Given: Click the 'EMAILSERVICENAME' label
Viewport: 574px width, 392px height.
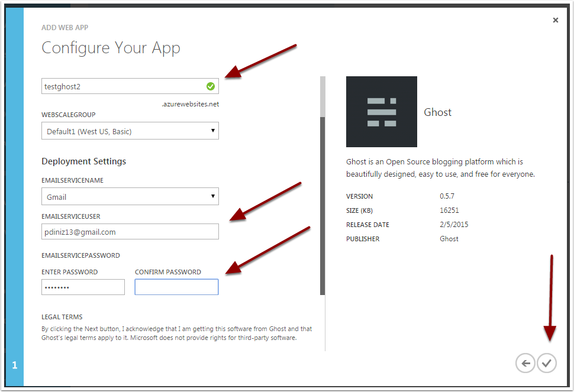Looking at the screenshot, I should 72,180.
